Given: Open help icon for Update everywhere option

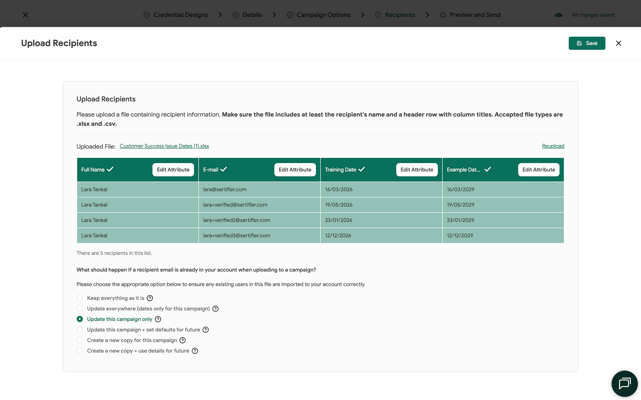Looking at the screenshot, I should tap(215, 309).
